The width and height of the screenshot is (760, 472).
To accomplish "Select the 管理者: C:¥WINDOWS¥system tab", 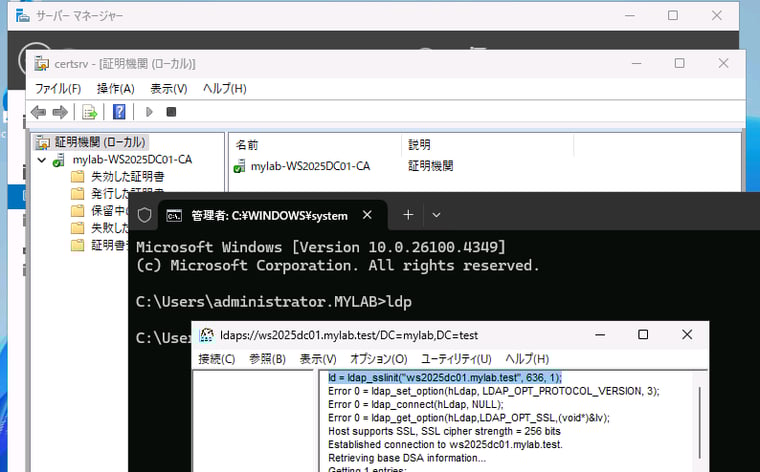I will (273, 216).
